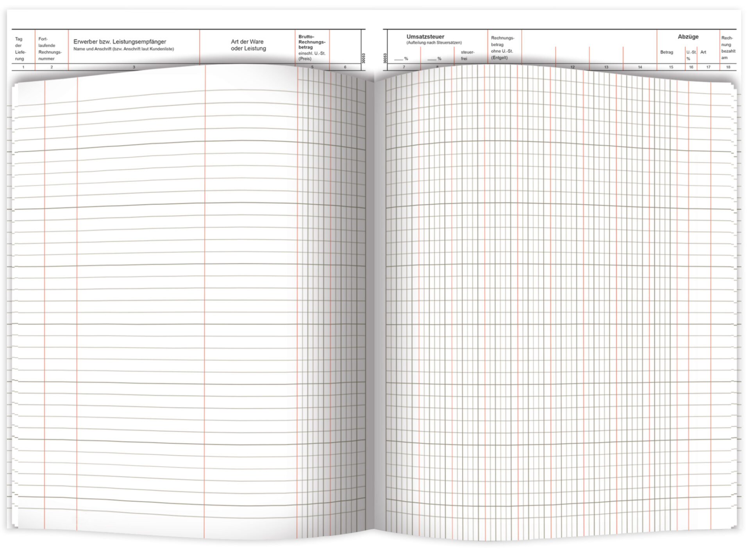This screenshot has width=750, height=560.
Task: Click column number 13
Action: (606, 67)
